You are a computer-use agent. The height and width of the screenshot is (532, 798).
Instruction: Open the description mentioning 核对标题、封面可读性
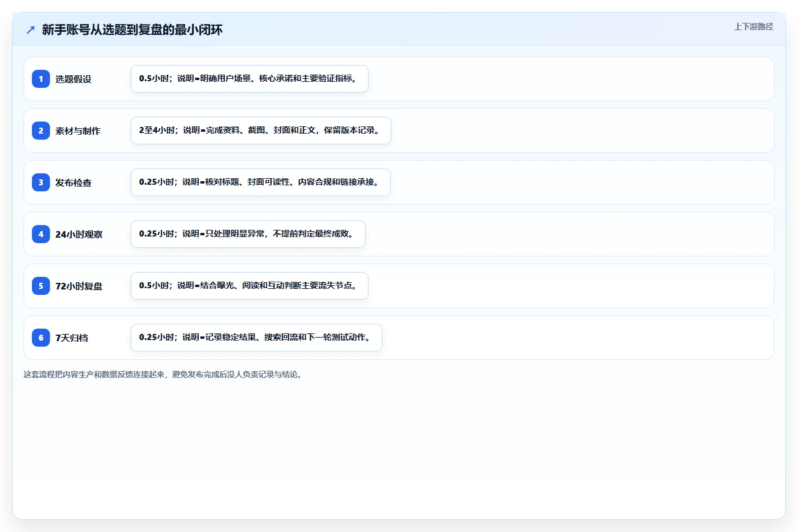click(x=261, y=182)
